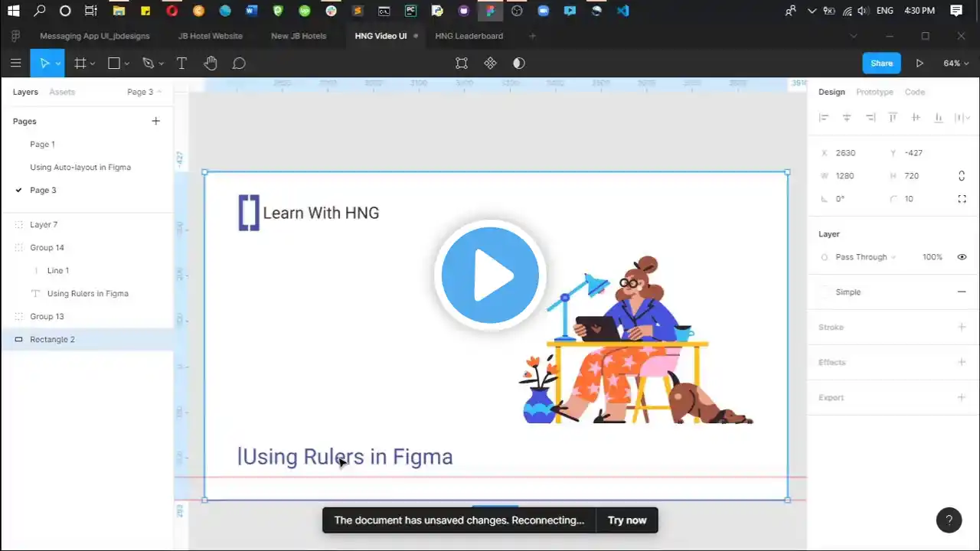Add a stroke with the plus icon
The width and height of the screenshot is (980, 551).
tap(962, 327)
